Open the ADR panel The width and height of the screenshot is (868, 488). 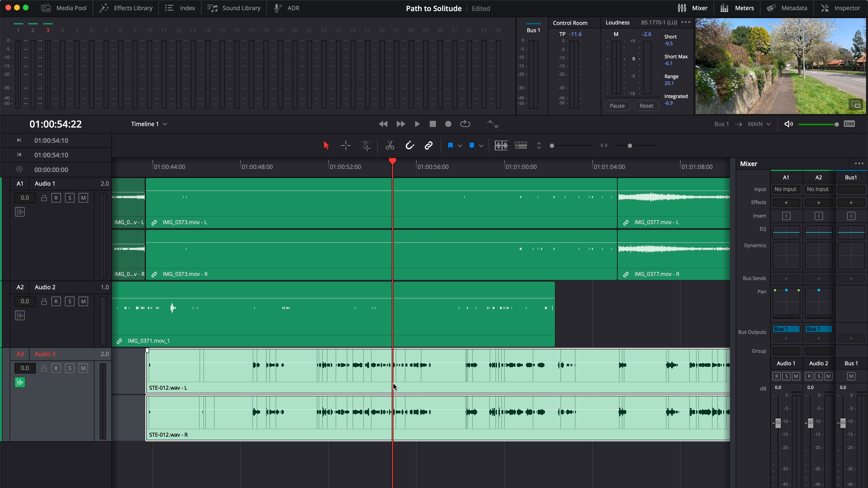point(286,8)
